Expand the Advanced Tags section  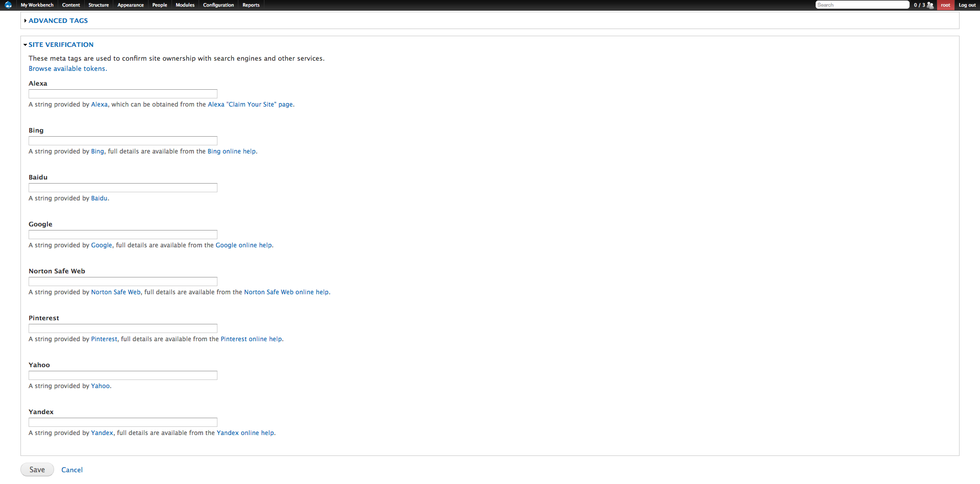coord(58,21)
